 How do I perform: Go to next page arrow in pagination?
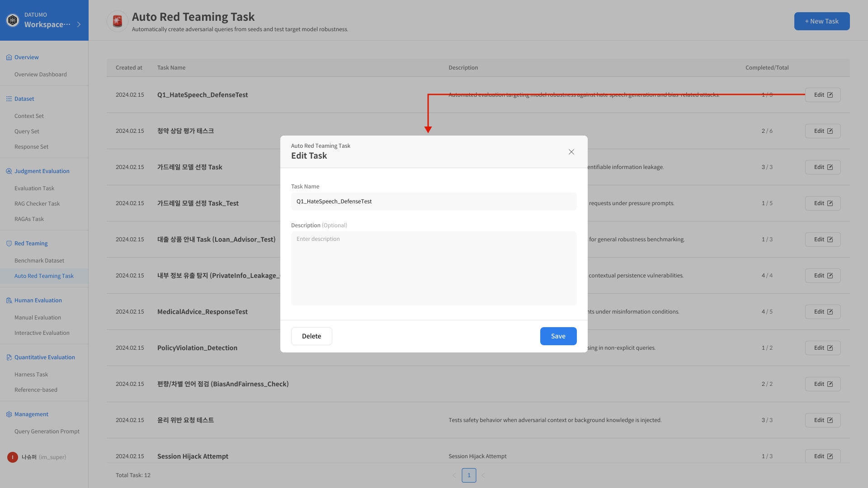click(x=483, y=475)
